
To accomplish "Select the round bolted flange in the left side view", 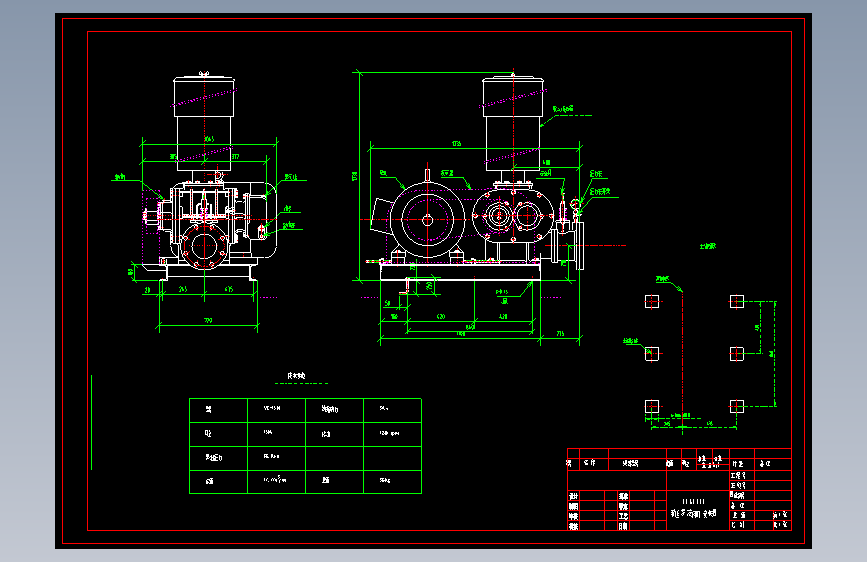I will (x=205, y=246).
